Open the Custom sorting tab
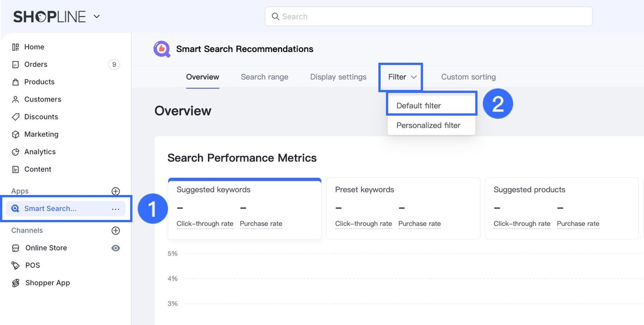The width and height of the screenshot is (644, 325). 468,77
